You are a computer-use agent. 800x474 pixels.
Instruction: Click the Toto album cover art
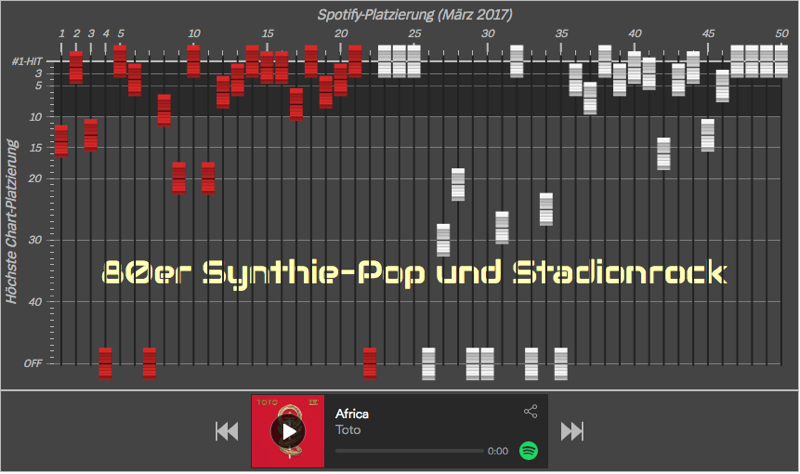coord(288,432)
